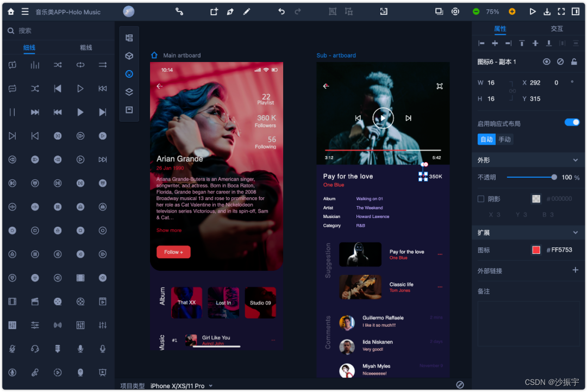Click the X position value 292
This screenshot has height=392, width=588.
click(535, 83)
